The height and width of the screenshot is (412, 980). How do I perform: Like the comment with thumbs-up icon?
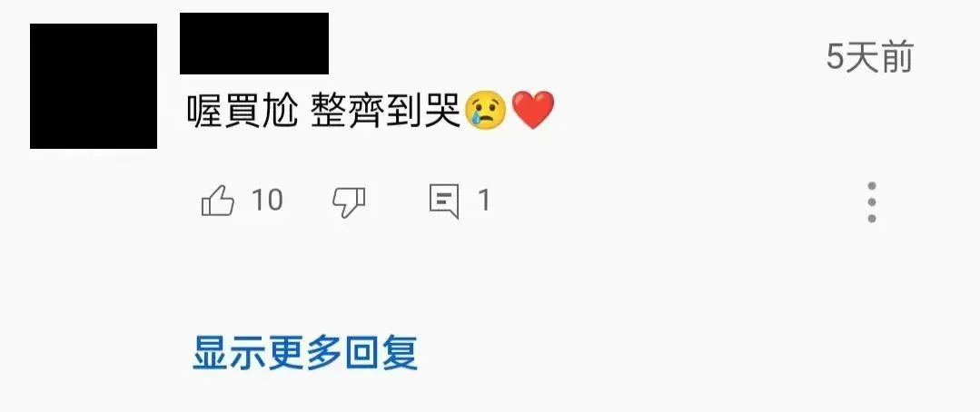pos(217,201)
